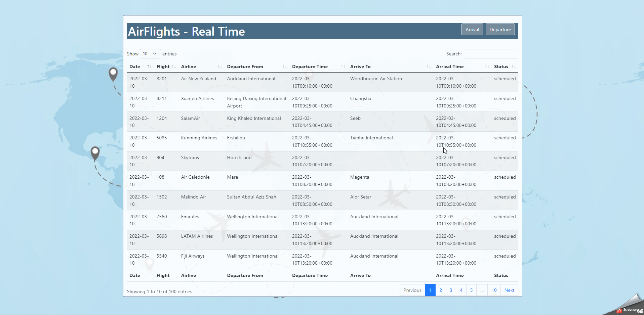Click the Arrival Time sort icon

click(487, 67)
